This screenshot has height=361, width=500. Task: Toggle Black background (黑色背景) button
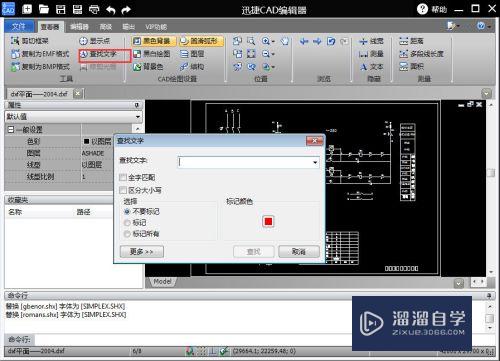pyautogui.click(x=154, y=41)
